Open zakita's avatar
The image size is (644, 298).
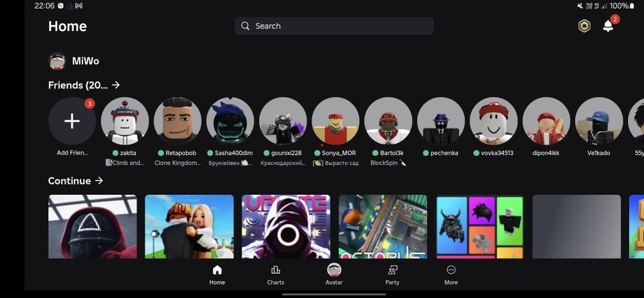pyautogui.click(x=125, y=121)
